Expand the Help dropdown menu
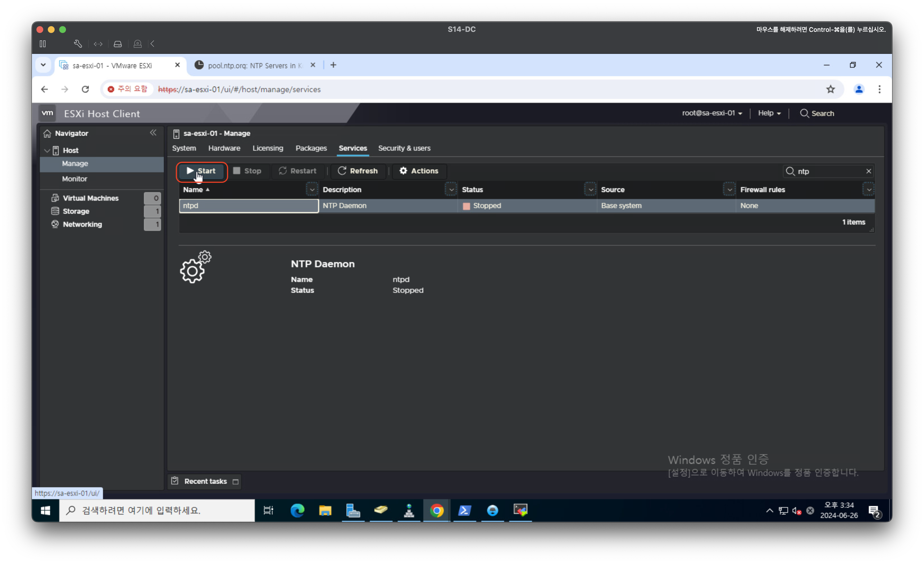 [769, 113]
